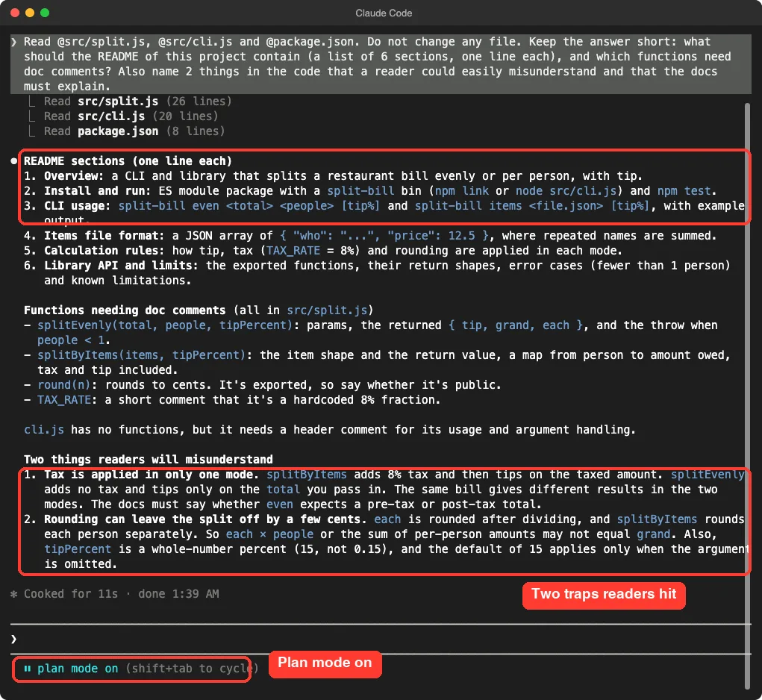The image size is (762, 700).
Task: Click the 'node src/cli.js' code text
Action: [566, 191]
